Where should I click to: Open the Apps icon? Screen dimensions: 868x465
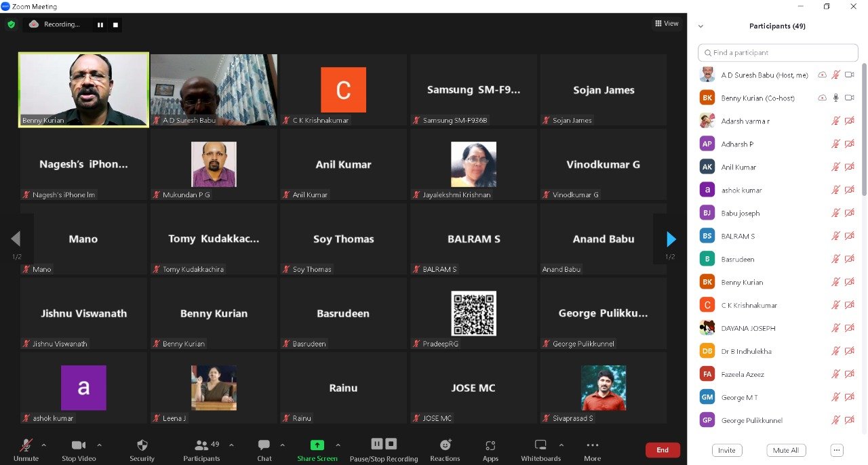490,445
